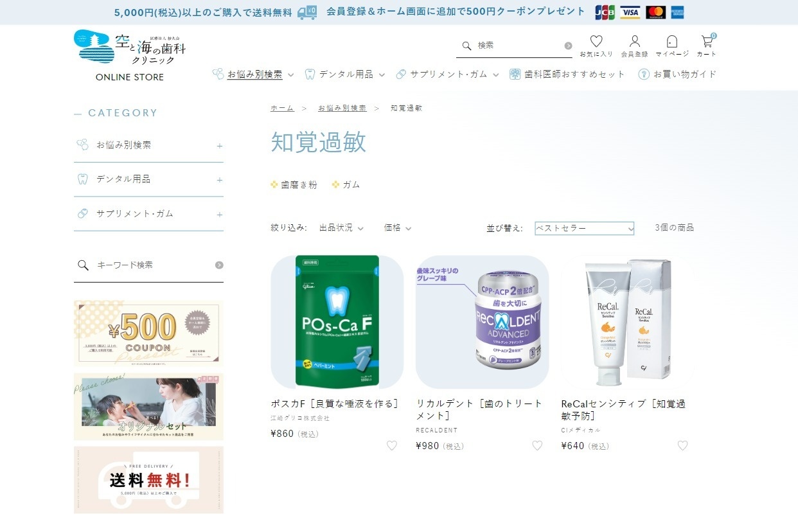This screenshot has width=798, height=532.
Task: Click the RECALDENT vendor text
Action: coord(437,430)
